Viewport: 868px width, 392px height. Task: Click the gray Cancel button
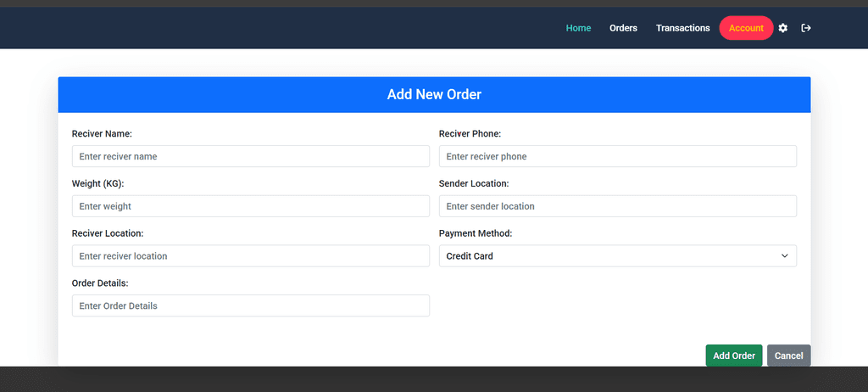click(789, 356)
